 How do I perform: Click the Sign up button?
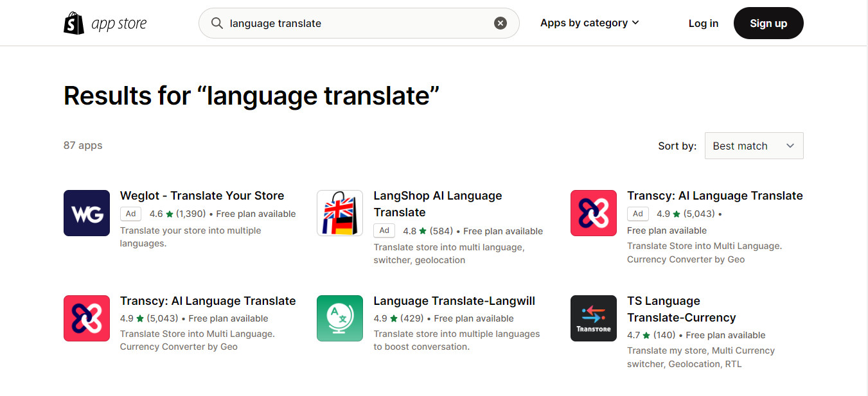coord(768,23)
